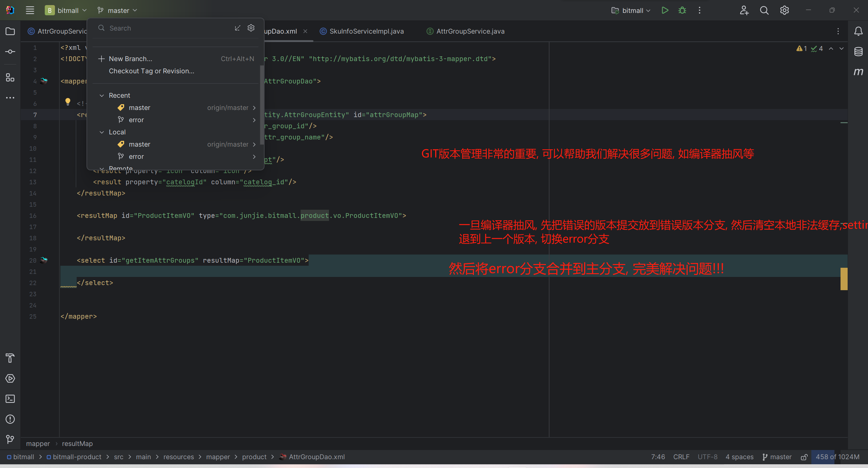Open the master branch dropdown in title bar
The image size is (868, 468).
[117, 11]
